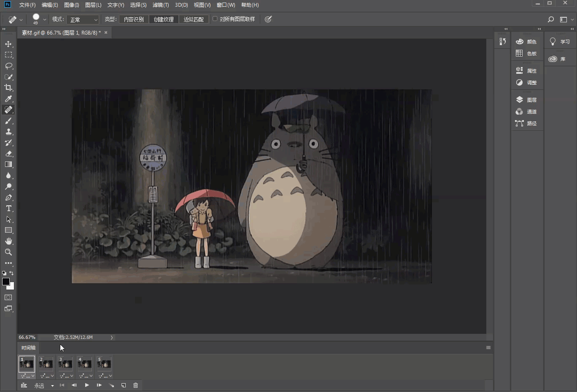Open the tool preset picker arrow
Screen dimensions: 577x392
[21, 20]
